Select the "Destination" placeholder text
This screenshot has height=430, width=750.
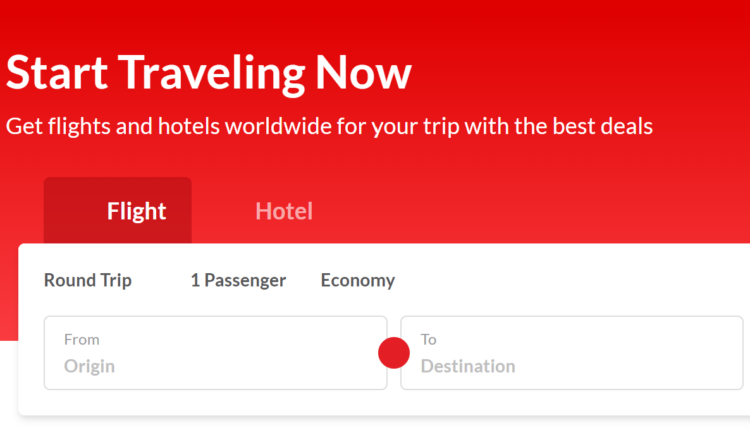click(x=468, y=366)
